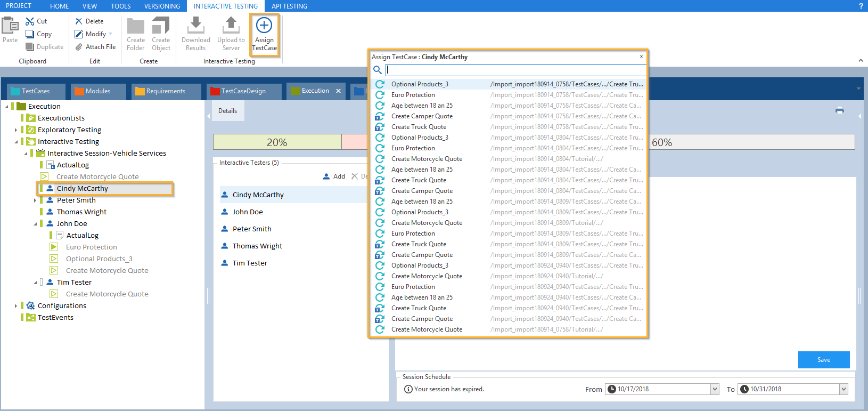
Task: Switch to the API Testing ribbon tab
Action: [x=289, y=6]
